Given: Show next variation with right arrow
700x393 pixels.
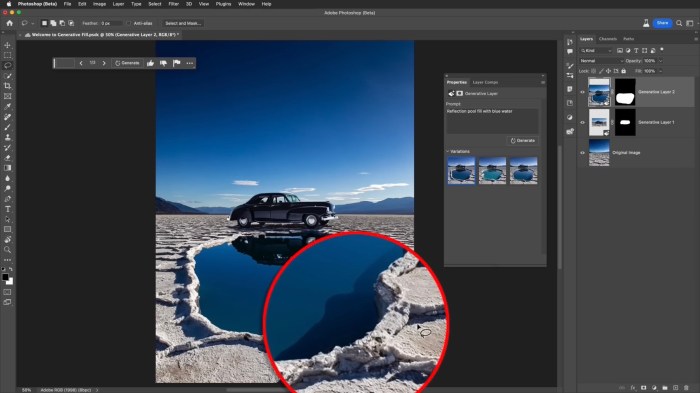Looking at the screenshot, I should (104, 63).
